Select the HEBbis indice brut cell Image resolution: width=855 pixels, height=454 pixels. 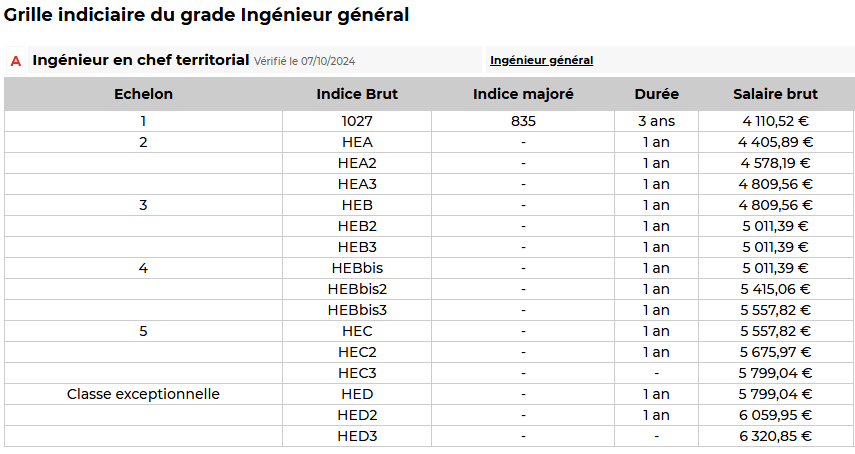[x=357, y=268]
